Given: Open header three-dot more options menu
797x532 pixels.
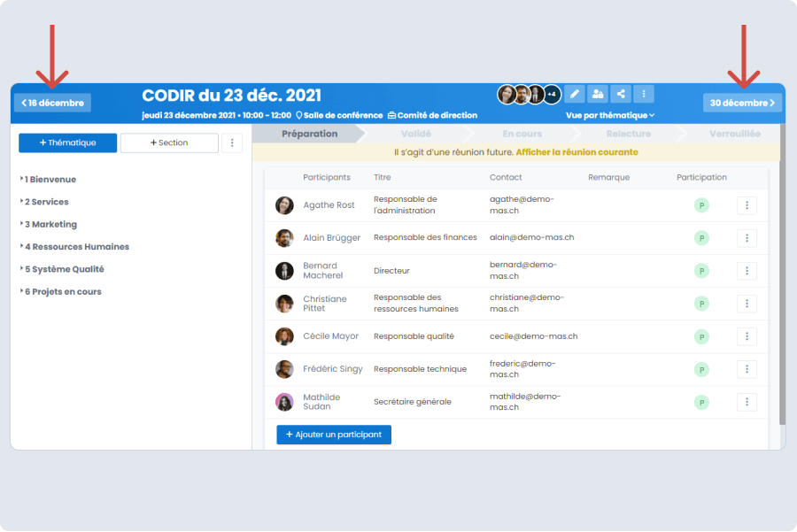Looking at the screenshot, I should pos(644,94).
